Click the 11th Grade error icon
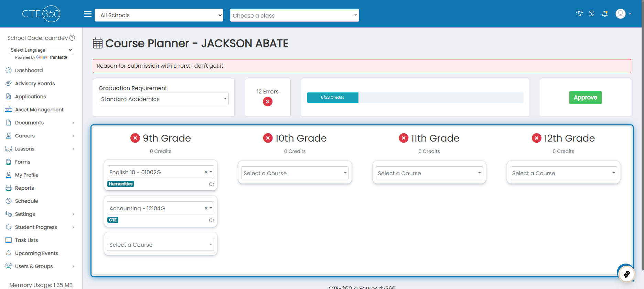644x289 pixels. tap(404, 138)
